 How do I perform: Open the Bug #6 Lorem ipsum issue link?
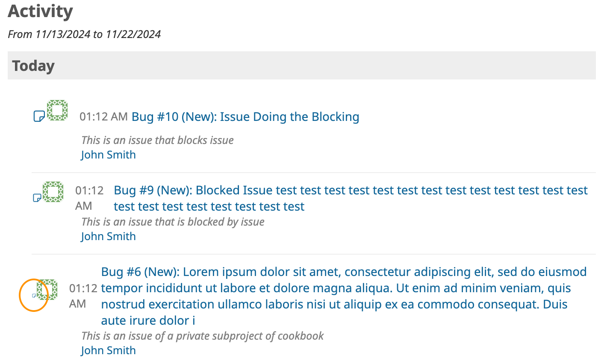pos(344,296)
